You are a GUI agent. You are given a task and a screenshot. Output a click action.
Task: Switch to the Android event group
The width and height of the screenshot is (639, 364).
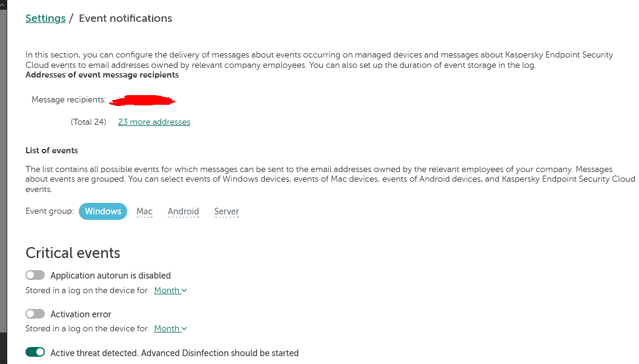tap(184, 211)
